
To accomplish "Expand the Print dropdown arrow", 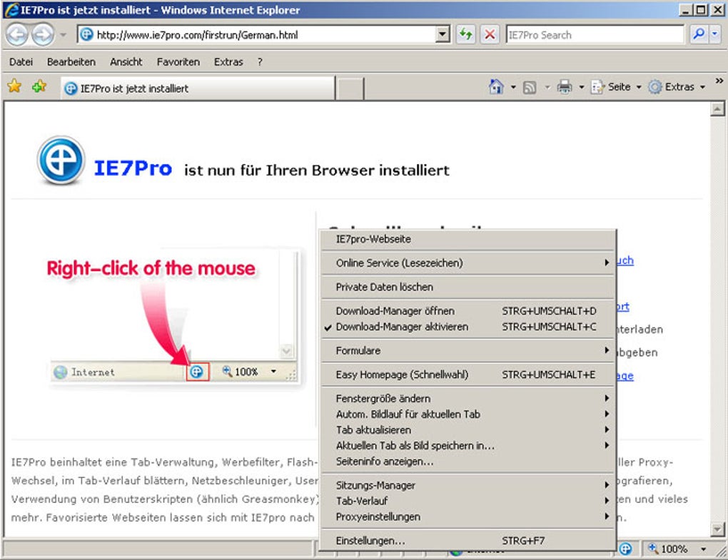I will tap(581, 87).
